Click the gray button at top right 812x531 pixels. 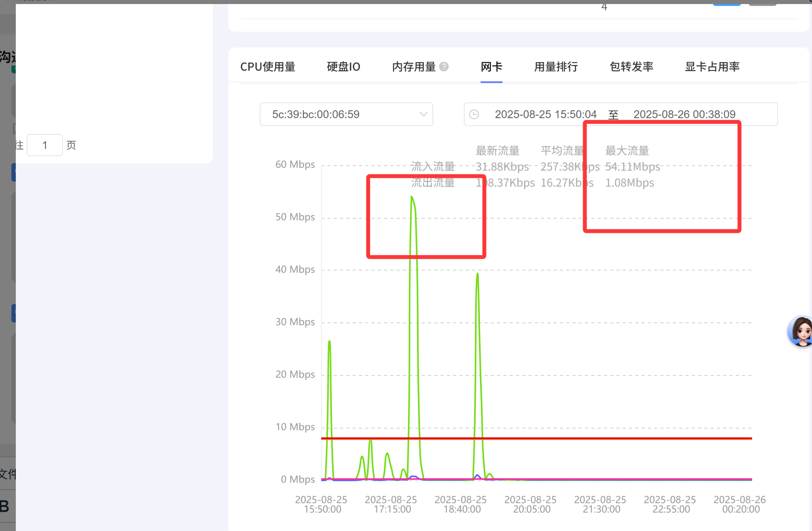tap(763, 4)
